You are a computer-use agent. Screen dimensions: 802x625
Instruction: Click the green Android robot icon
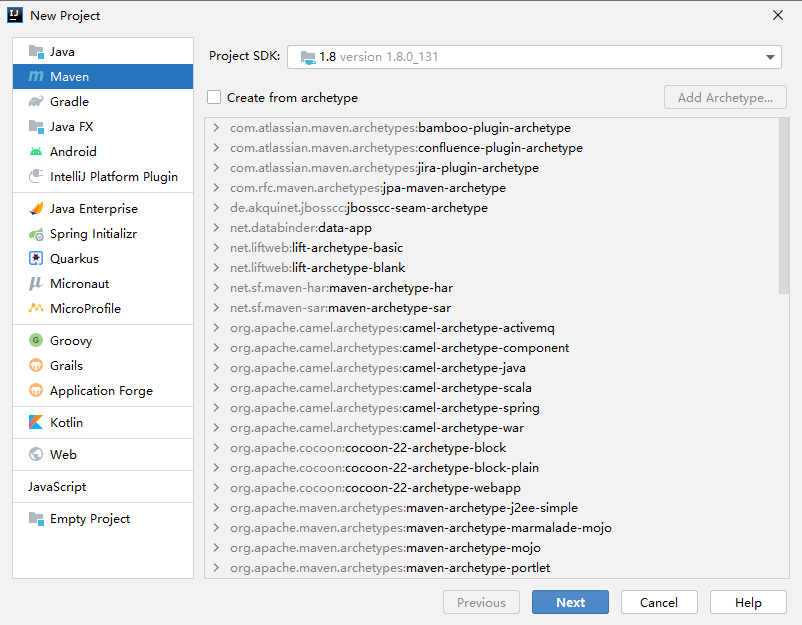pos(36,151)
